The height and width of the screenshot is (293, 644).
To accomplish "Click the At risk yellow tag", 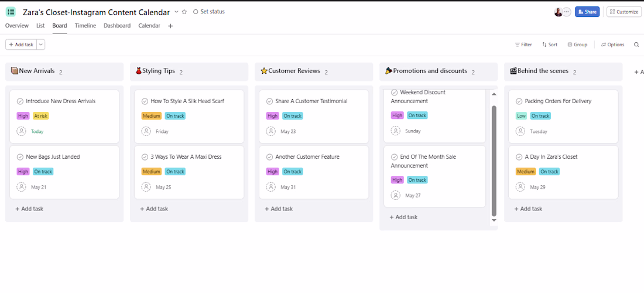I will (40, 116).
